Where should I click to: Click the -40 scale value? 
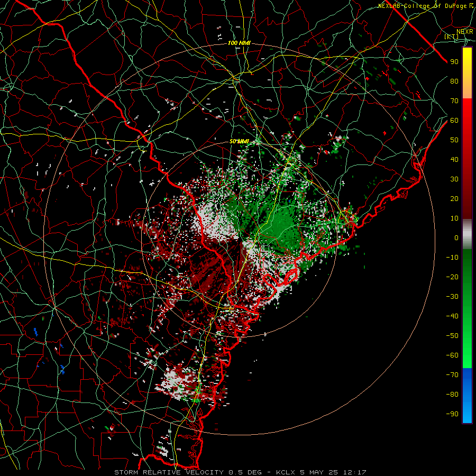click(452, 316)
